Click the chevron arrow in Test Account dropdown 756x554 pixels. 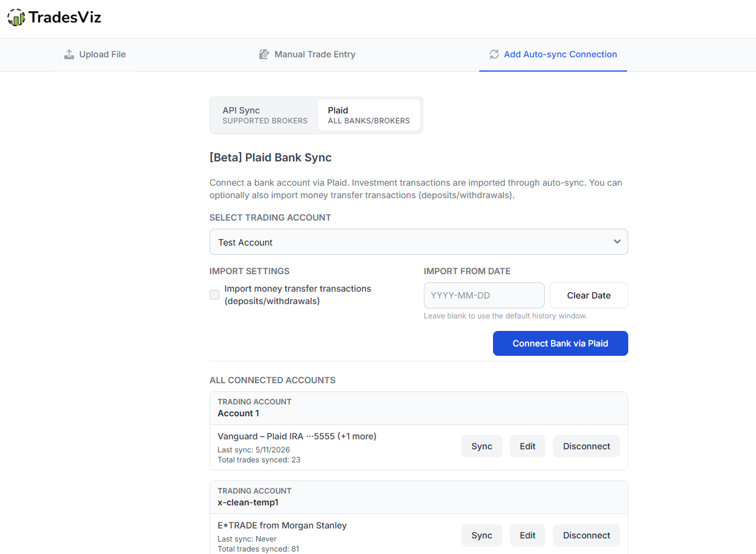click(617, 242)
